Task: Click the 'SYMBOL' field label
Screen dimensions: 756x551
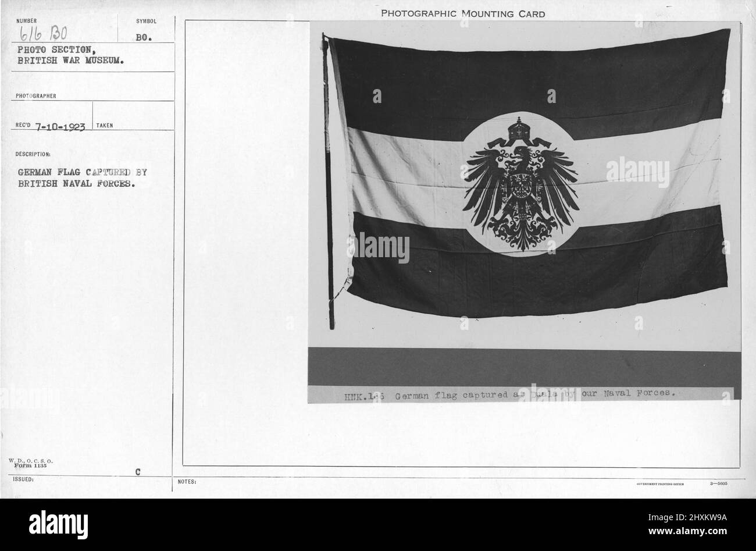Action: [x=146, y=22]
